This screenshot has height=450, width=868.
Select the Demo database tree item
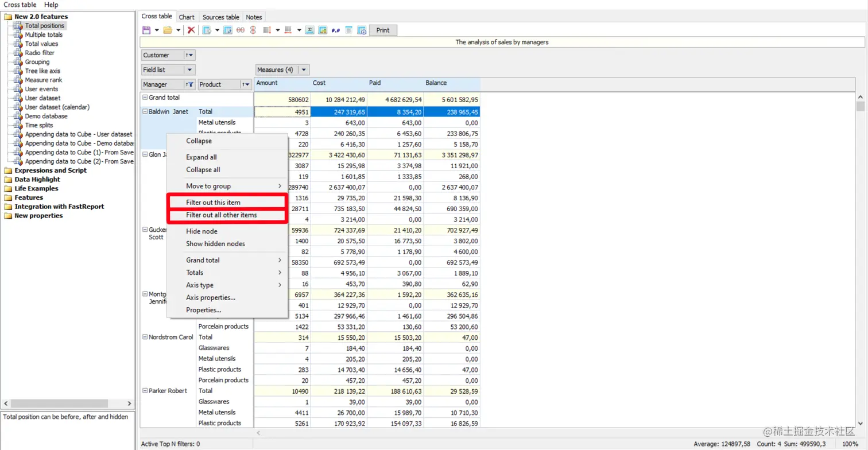(x=46, y=117)
